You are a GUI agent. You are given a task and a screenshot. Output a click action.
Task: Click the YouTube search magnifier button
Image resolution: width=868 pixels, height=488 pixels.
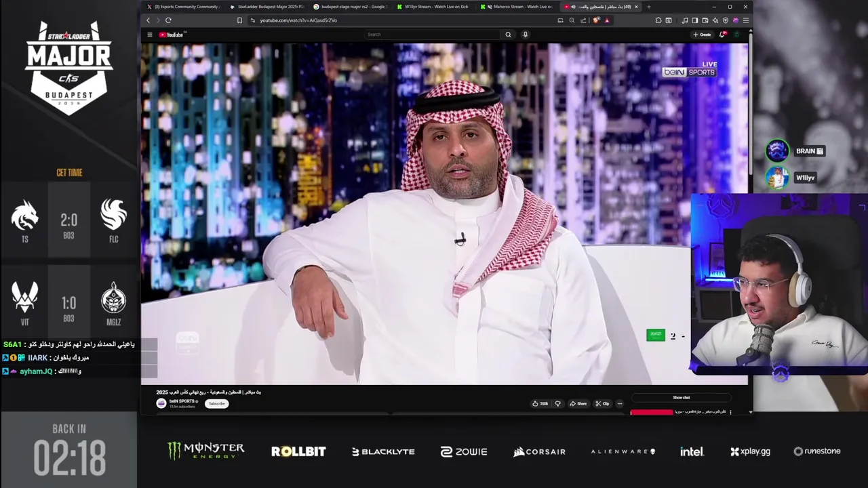[x=508, y=35]
